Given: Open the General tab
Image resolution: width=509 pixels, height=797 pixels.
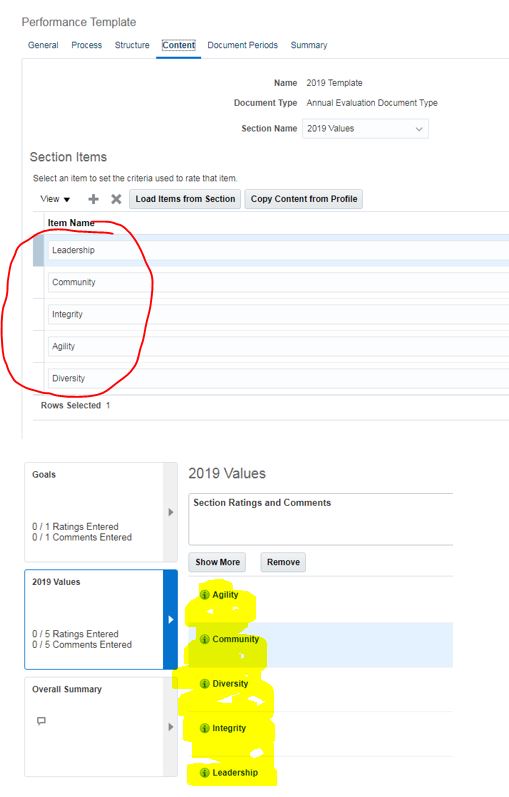Looking at the screenshot, I should tap(43, 45).
